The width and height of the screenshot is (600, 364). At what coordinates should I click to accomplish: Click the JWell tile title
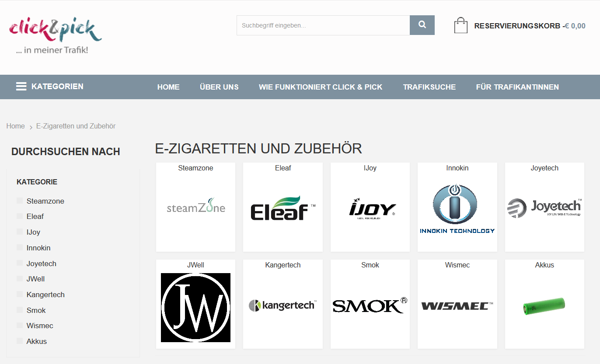(x=195, y=265)
